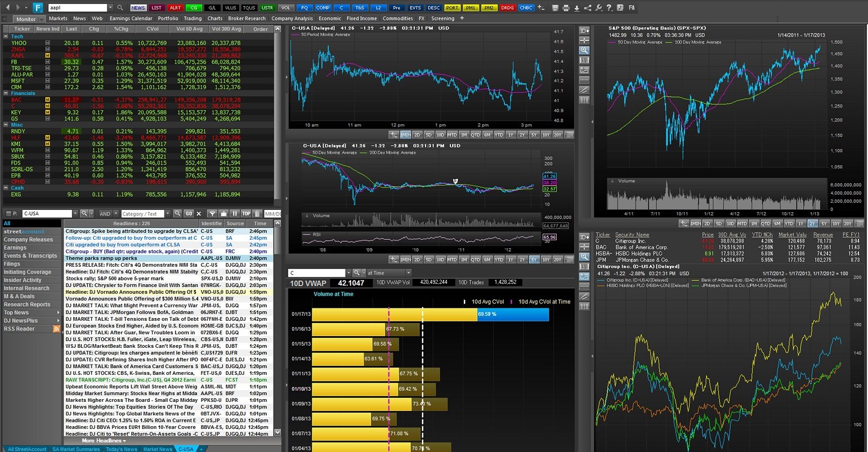868x452 pixels.
Task: Click the GO button in the news search
Action: point(189,213)
